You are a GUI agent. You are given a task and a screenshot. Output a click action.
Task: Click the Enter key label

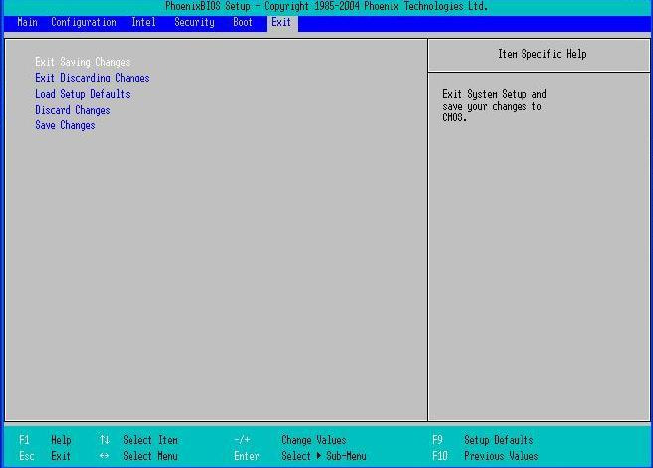(247, 456)
